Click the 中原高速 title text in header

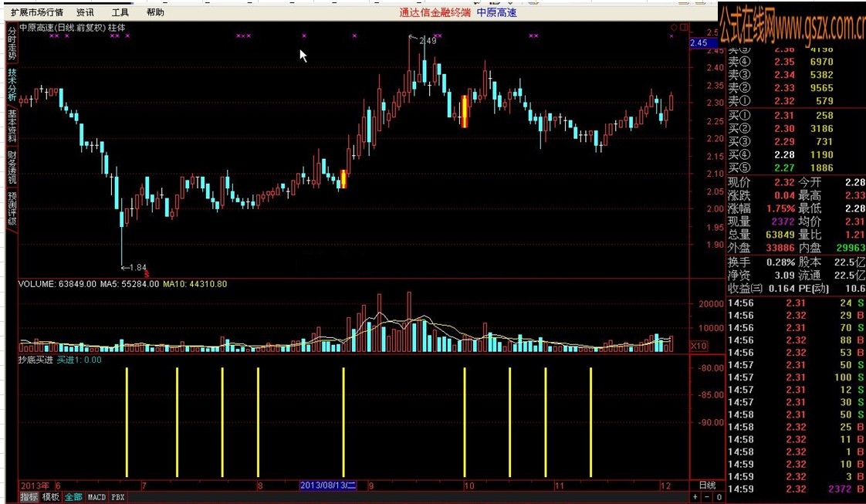click(496, 12)
